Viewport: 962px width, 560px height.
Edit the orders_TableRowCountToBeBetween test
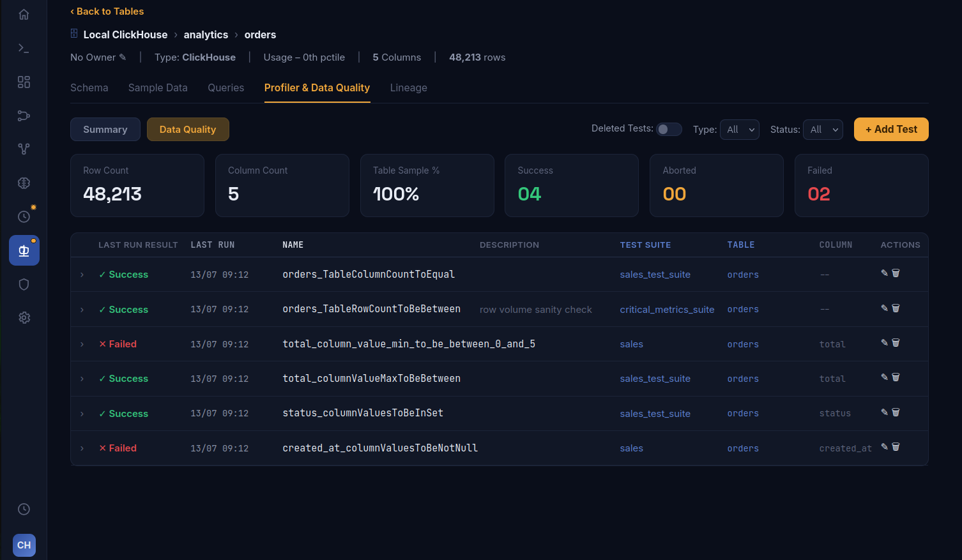(885, 308)
